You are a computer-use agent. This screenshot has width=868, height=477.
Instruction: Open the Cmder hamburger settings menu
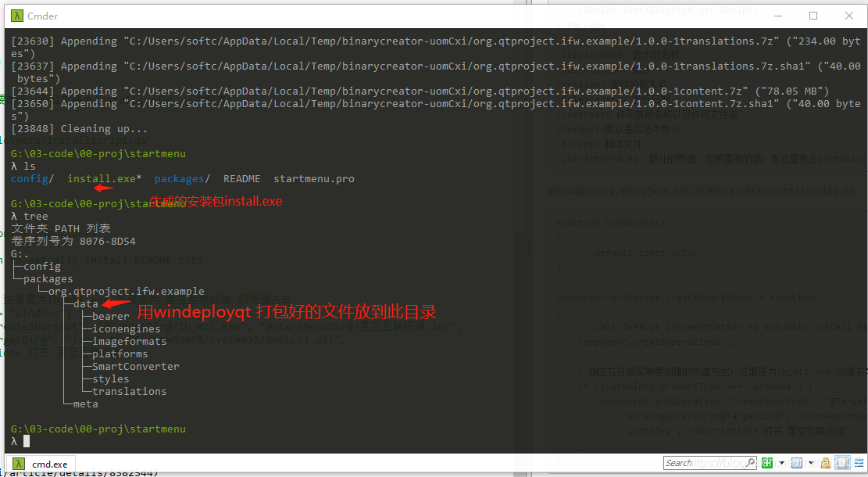[x=859, y=463]
